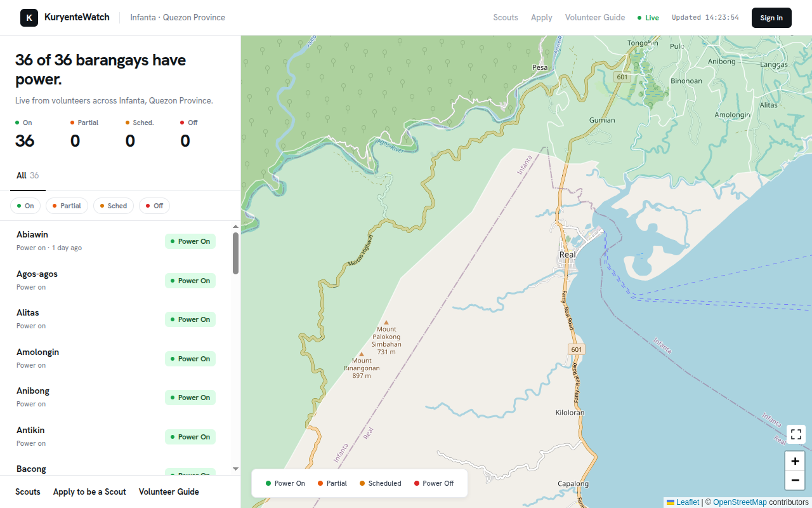
Task: Open the OpenStreetMap attribution link
Action: (x=740, y=502)
